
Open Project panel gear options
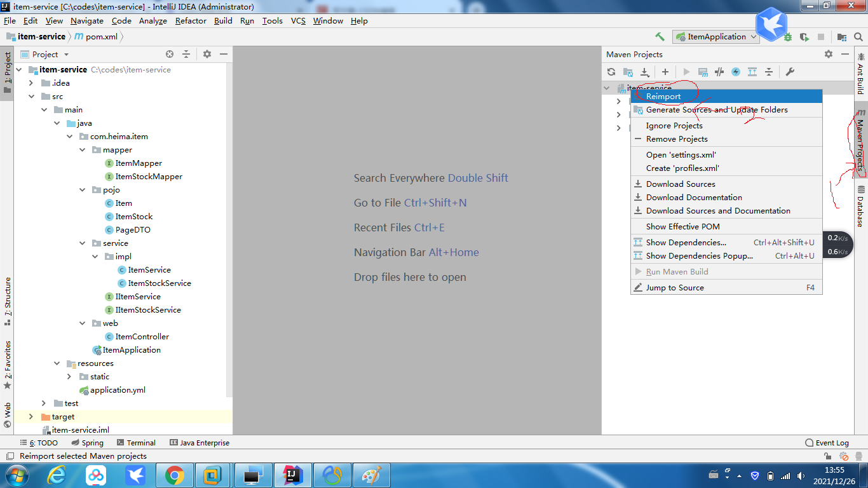pyautogui.click(x=207, y=54)
